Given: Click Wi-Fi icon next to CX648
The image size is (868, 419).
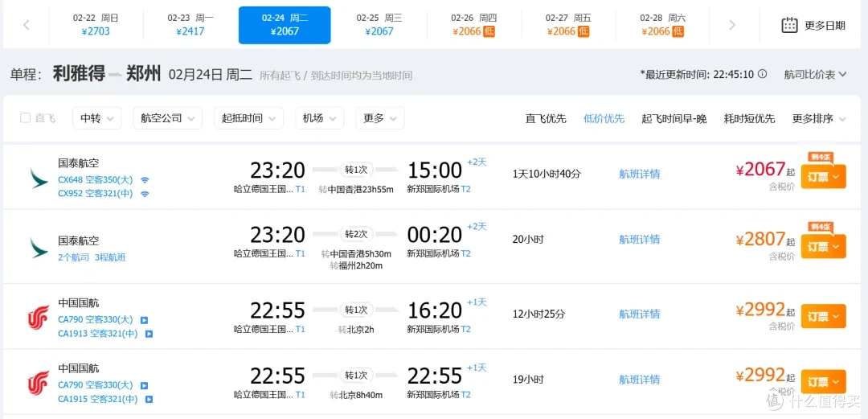Looking at the screenshot, I should tap(145, 180).
